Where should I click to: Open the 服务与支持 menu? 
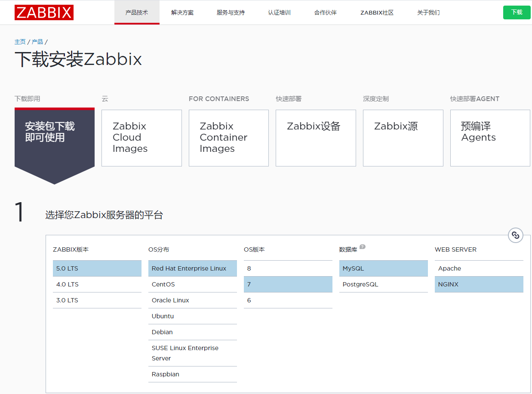[231, 12]
